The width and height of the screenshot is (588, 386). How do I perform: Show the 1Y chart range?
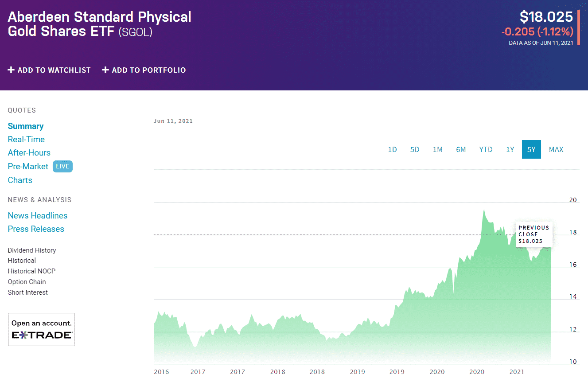pyautogui.click(x=510, y=149)
